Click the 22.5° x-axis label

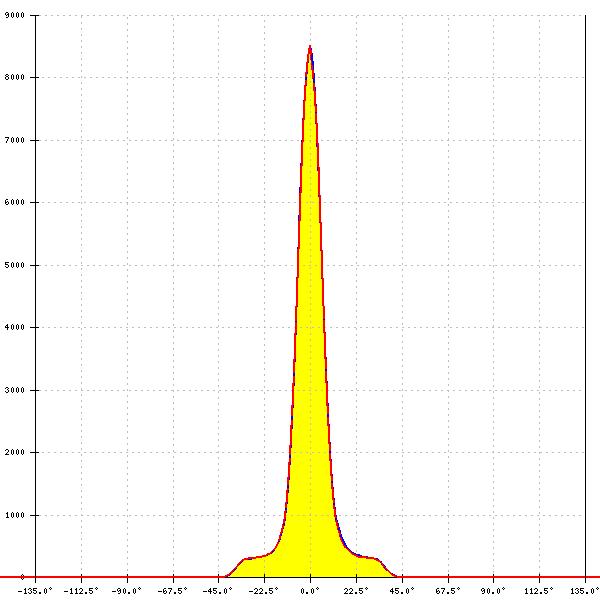356,591
